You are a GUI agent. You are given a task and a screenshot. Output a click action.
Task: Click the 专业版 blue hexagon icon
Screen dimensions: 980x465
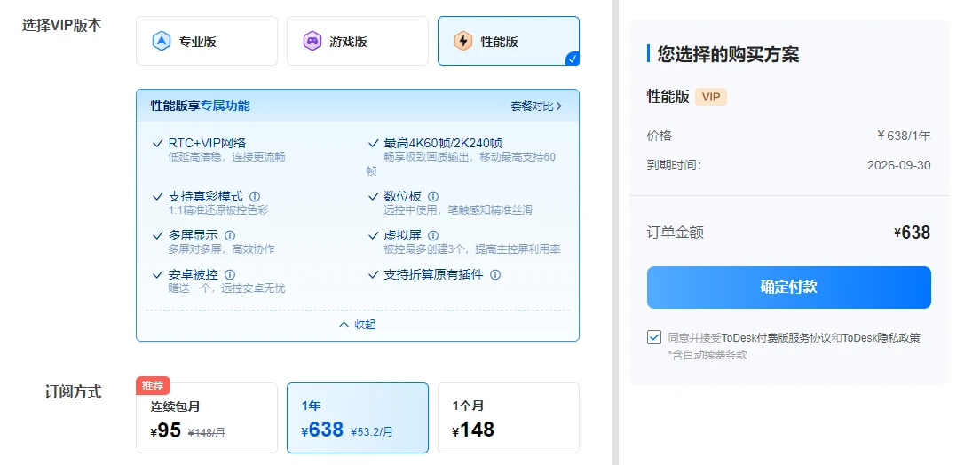[x=162, y=41]
